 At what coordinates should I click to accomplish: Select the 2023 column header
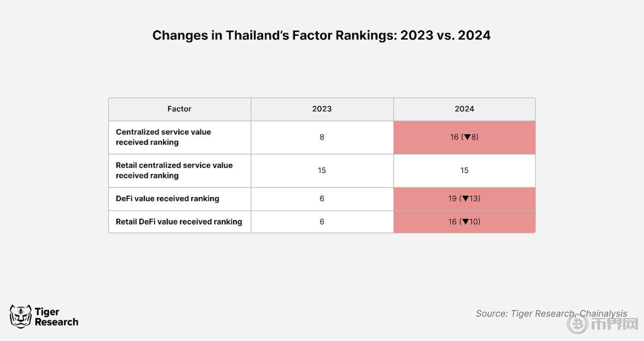pos(322,109)
